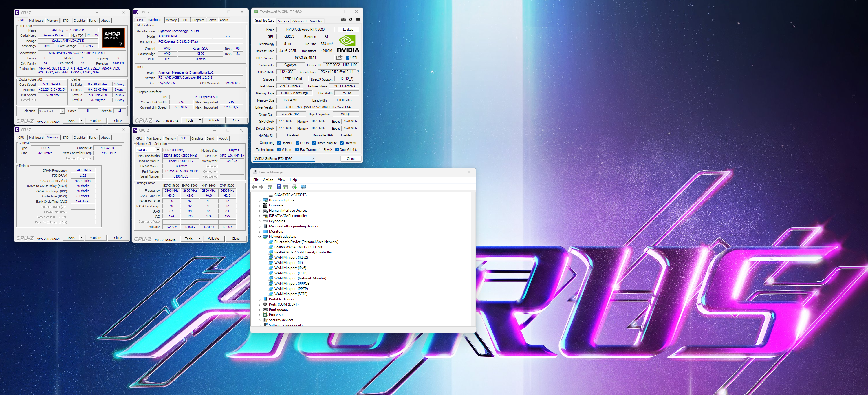868x395 pixels.
Task: Toggle the Ray Tracing checkbox
Action: coord(297,150)
